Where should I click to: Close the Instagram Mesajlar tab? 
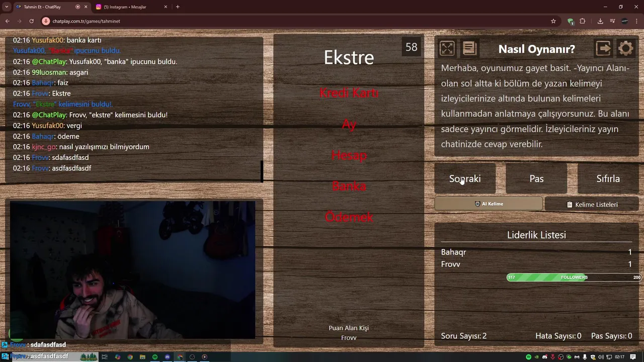tap(166, 7)
